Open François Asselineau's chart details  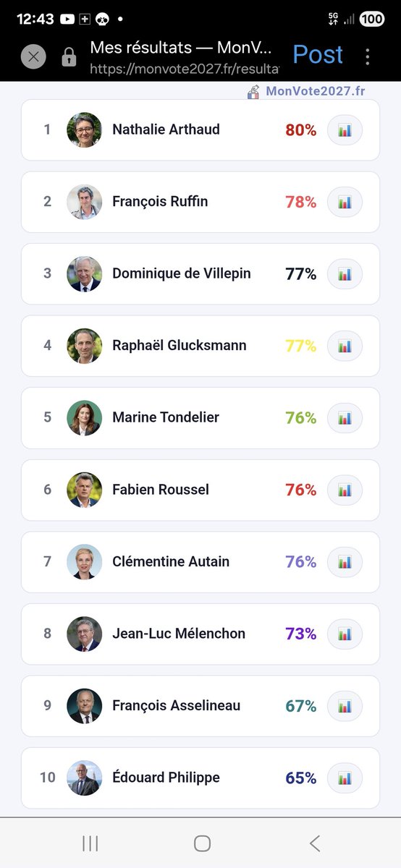[345, 706]
